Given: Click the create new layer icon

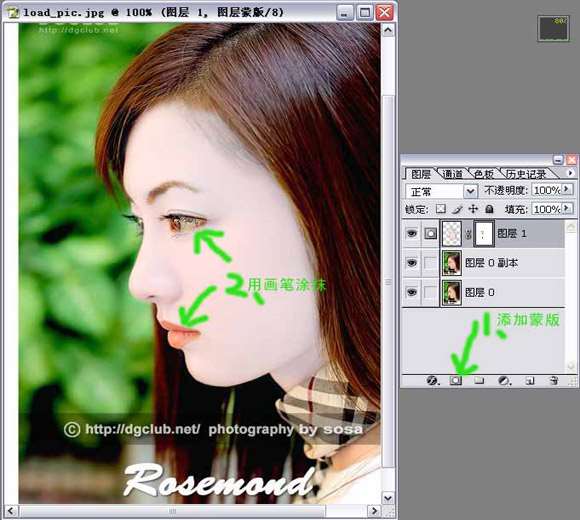Looking at the screenshot, I should click(529, 380).
